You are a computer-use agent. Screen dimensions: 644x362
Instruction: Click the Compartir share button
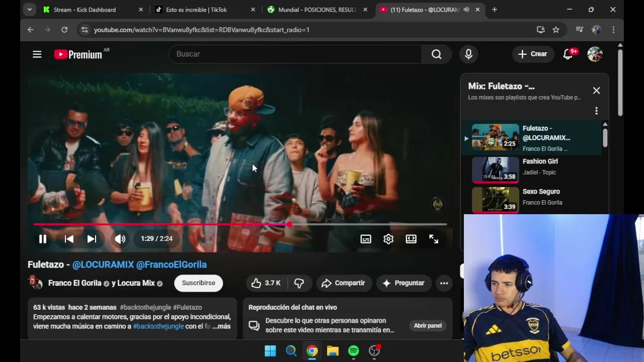[x=343, y=283]
